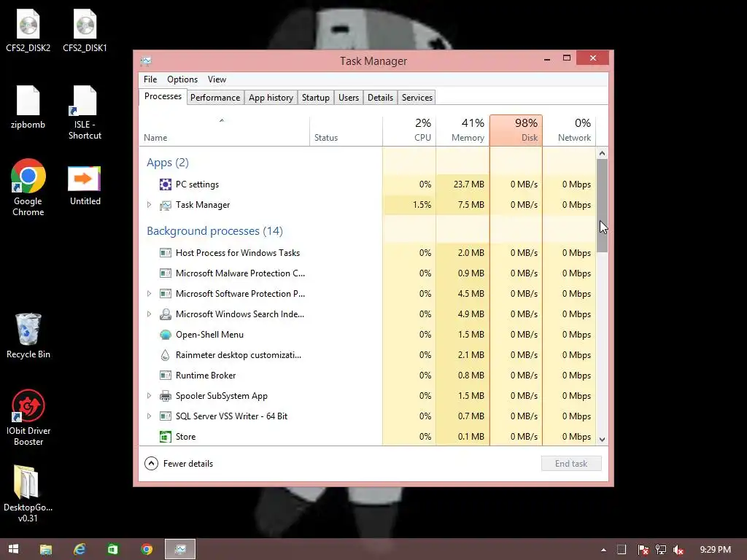Switch to the Users tab
This screenshot has width=747, height=560.
click(x=349, y=98)
